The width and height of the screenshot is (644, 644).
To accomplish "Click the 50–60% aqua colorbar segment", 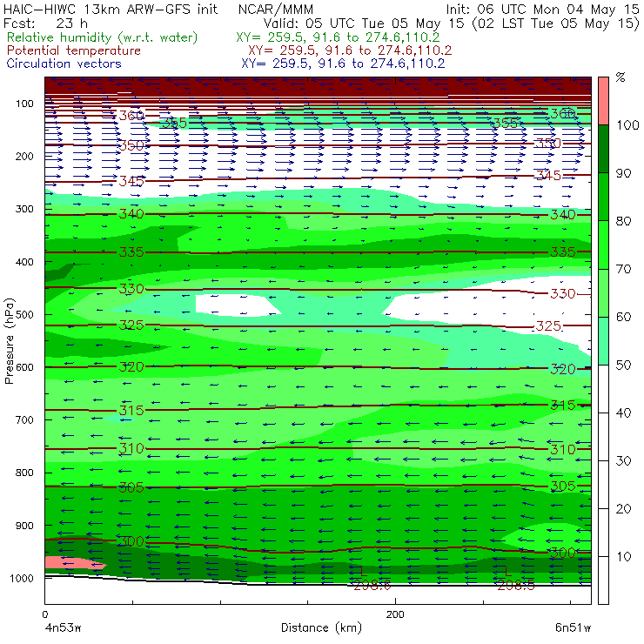I will [x=603, y=341].
